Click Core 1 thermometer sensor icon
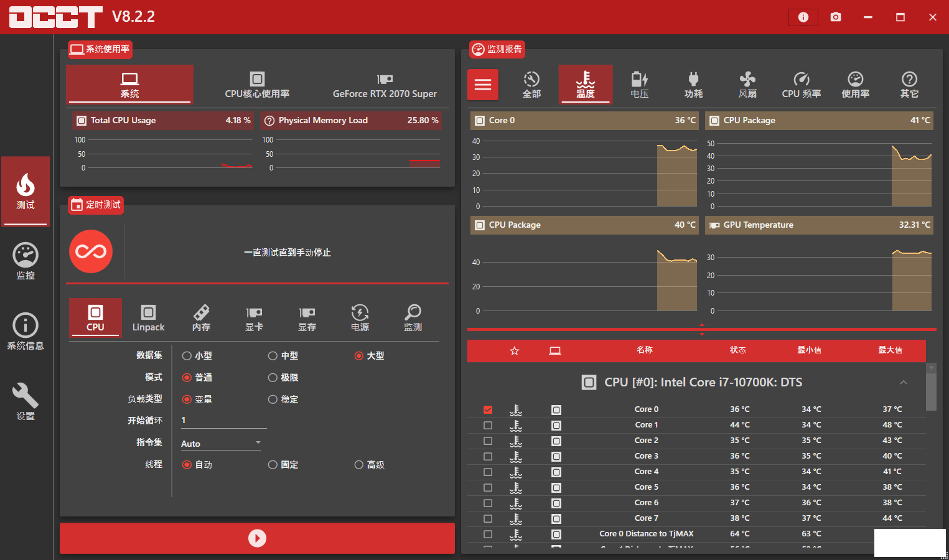This screenshot has height=560, width=949. [516, 426]
